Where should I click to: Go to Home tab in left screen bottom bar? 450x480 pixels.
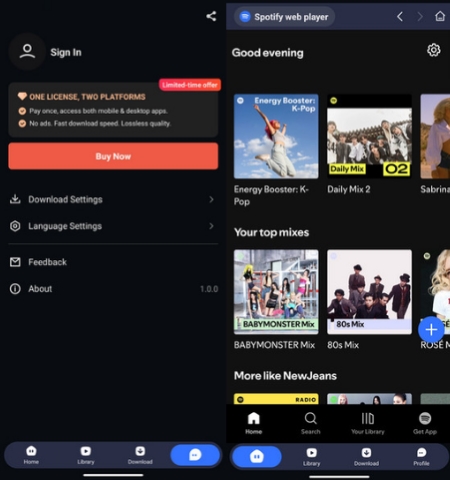pyautogui.click(x=31, y=455)
